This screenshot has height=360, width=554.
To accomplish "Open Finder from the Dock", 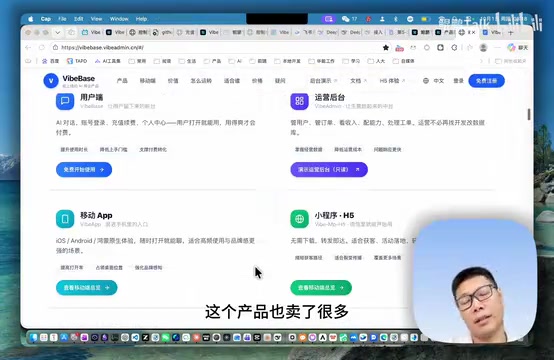I will point(34,337).
